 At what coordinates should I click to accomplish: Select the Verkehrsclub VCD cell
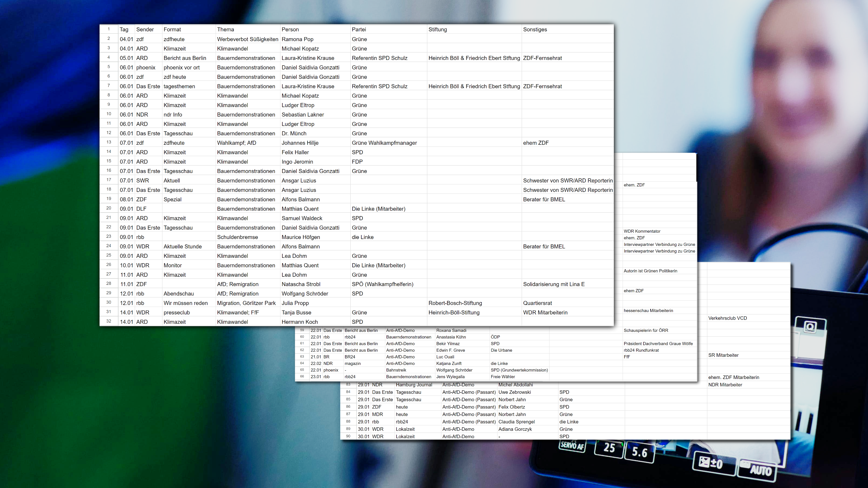coord(727,318)
